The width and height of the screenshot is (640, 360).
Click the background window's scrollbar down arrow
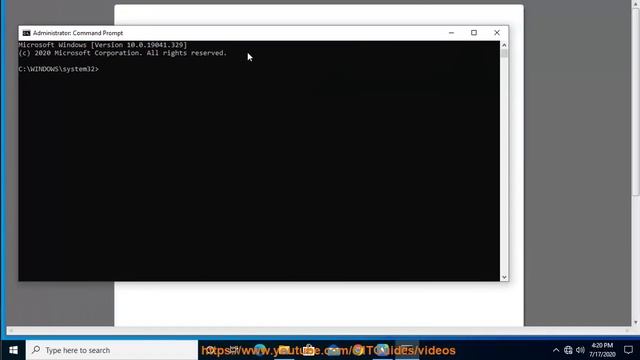pyautogui.click(x=636, y=322)
